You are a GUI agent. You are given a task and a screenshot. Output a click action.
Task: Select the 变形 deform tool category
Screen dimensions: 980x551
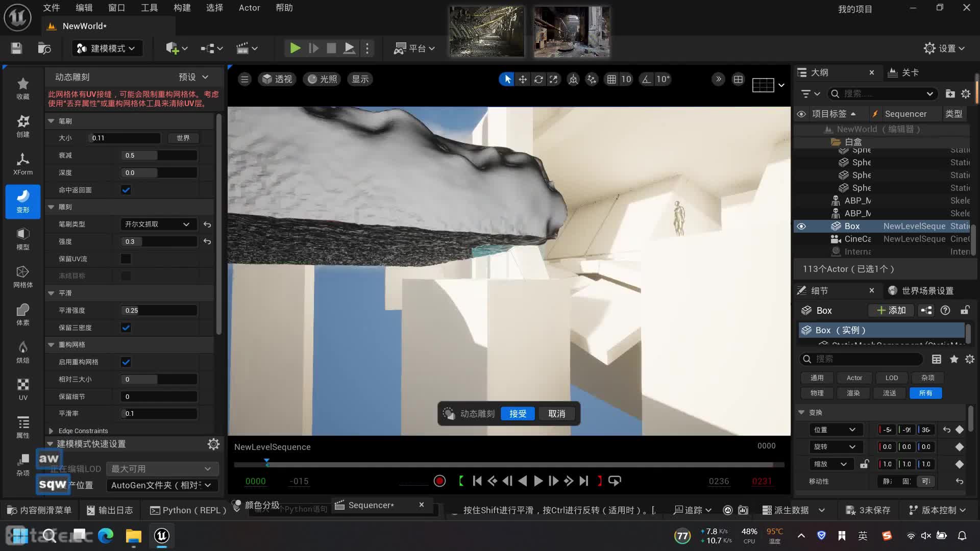23,202
